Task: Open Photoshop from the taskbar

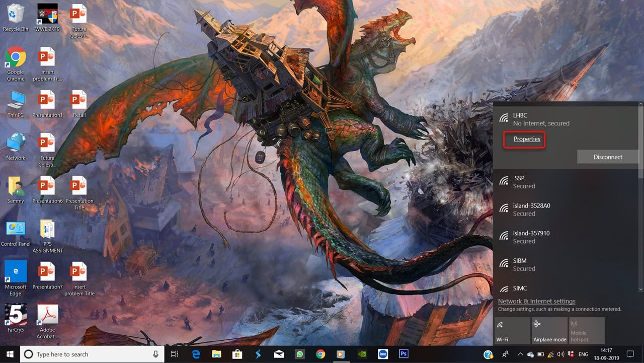Action: coord(404,354)
